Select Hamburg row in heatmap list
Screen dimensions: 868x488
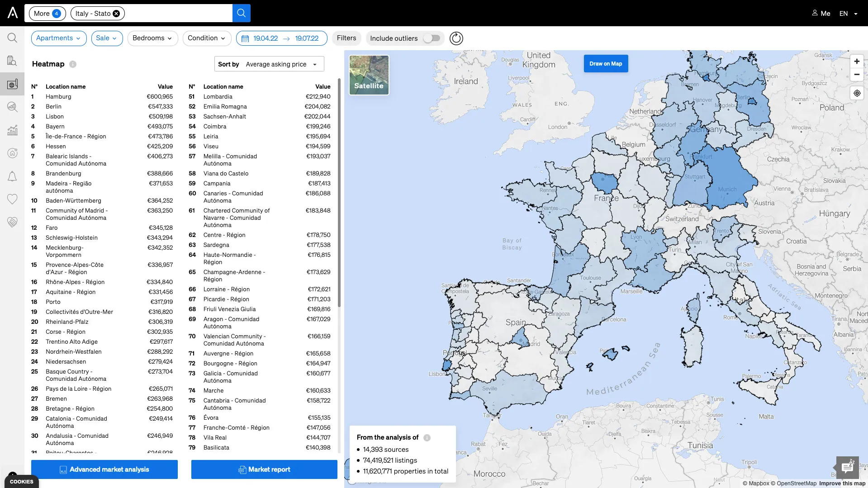(102, 97)
